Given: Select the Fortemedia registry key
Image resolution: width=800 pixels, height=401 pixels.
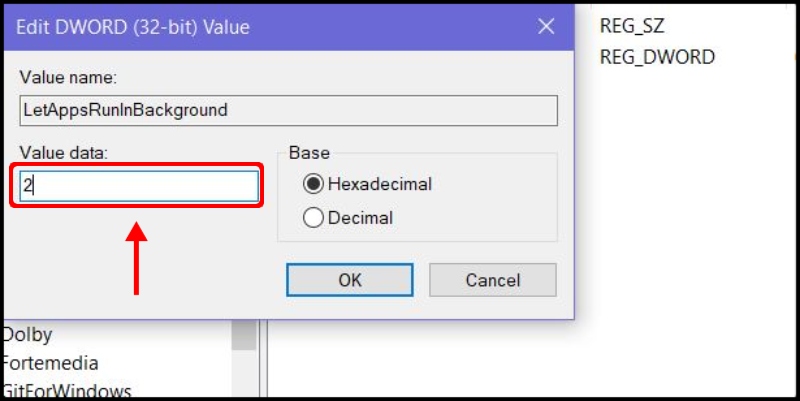Looking at the screenshot, I should pyautogui.click(x=49, y=363).
